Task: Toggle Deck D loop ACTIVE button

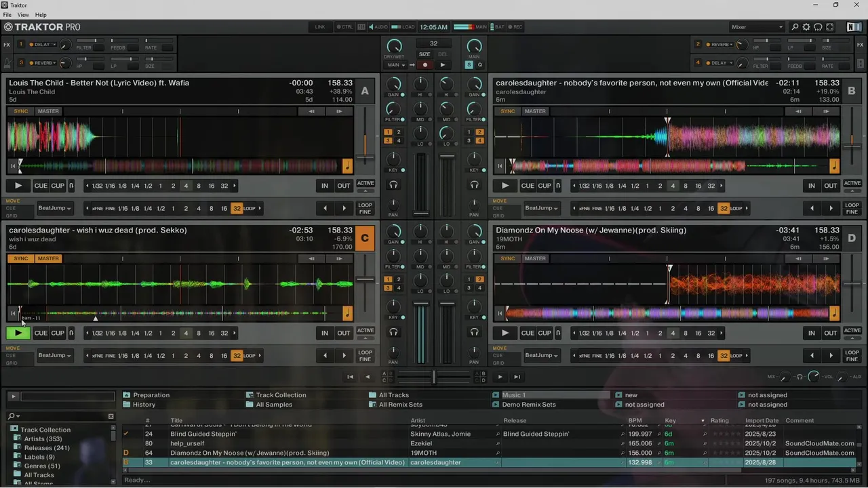Action: (x=852, y=330)
